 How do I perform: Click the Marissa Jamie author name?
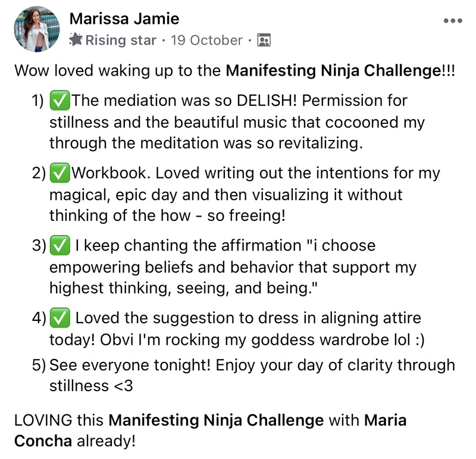tap(124, 18)
